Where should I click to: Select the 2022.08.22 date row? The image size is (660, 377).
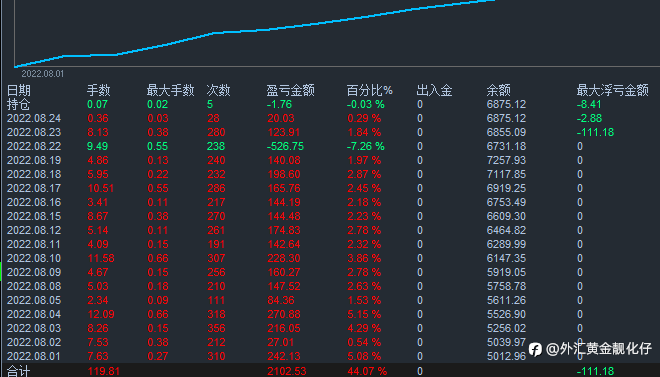pyautogui.click(x=34, y=146)
